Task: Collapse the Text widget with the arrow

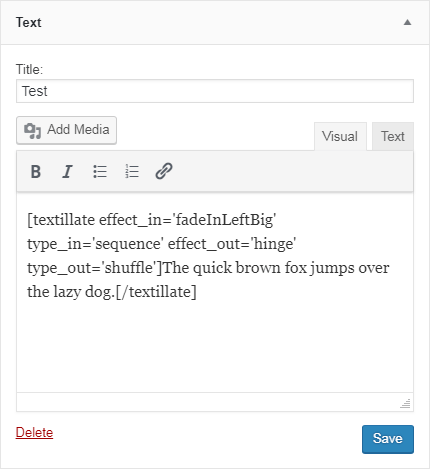Action: 407,22
